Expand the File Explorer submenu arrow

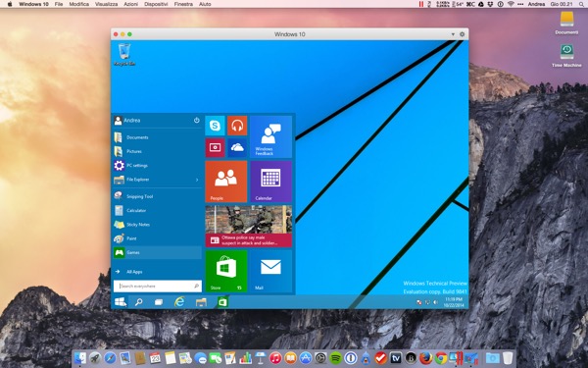197,180
